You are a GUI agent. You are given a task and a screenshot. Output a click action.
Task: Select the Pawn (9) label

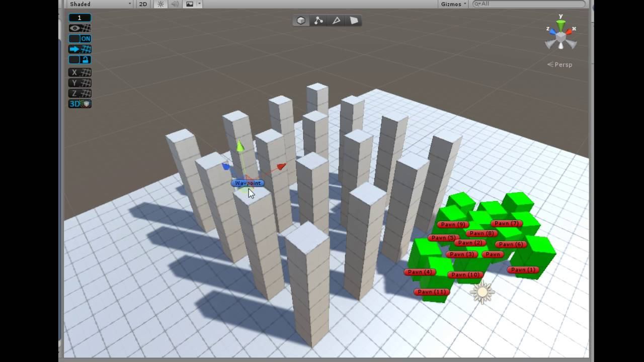(453, 225)
